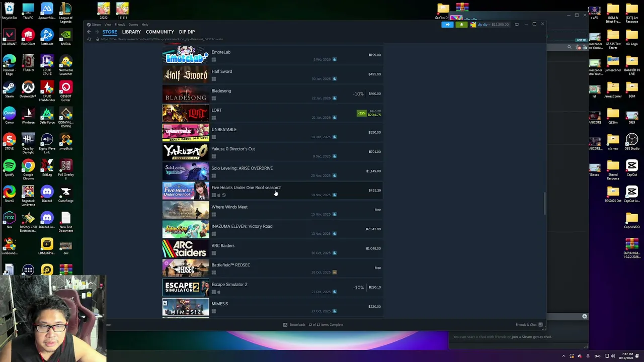
Task: Click INAZUMA ELEVEN: Victory Road title
Action: (x=242, y=226)
